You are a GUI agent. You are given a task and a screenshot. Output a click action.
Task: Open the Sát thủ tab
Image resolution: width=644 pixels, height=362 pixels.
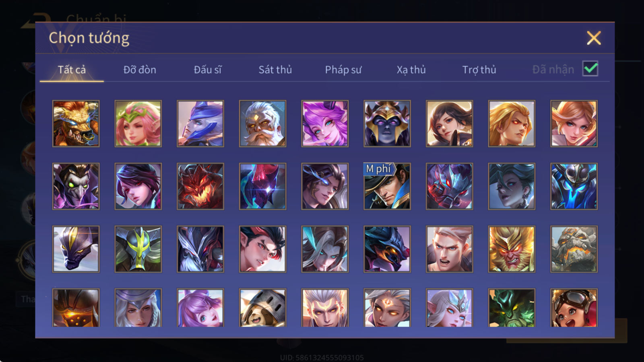[275, 70]
